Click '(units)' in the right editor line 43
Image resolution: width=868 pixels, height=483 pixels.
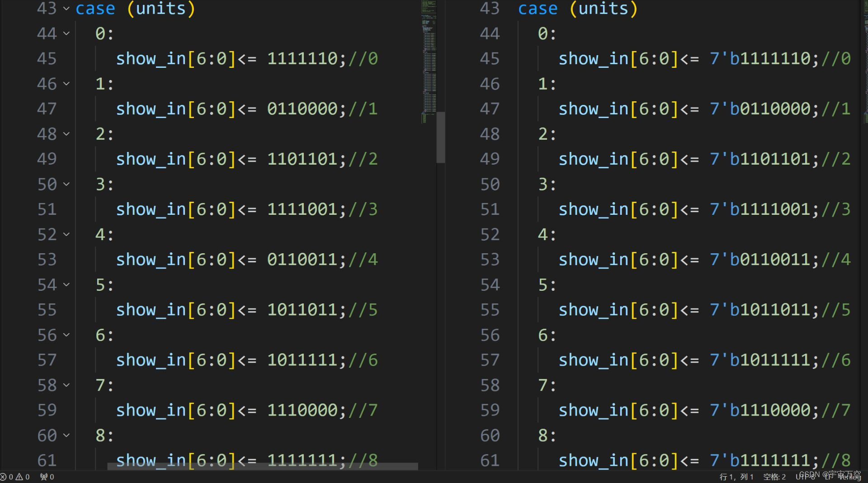tap(604, 9)
